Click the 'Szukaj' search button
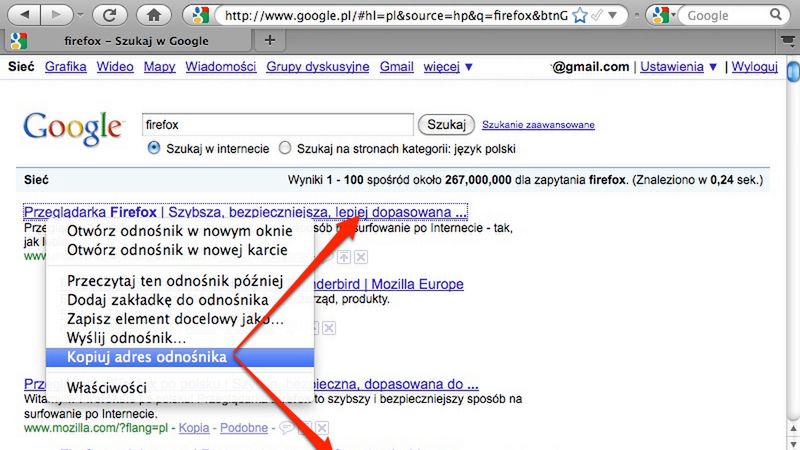This screenshot has width=800, height=450. (x=446, y=124)
